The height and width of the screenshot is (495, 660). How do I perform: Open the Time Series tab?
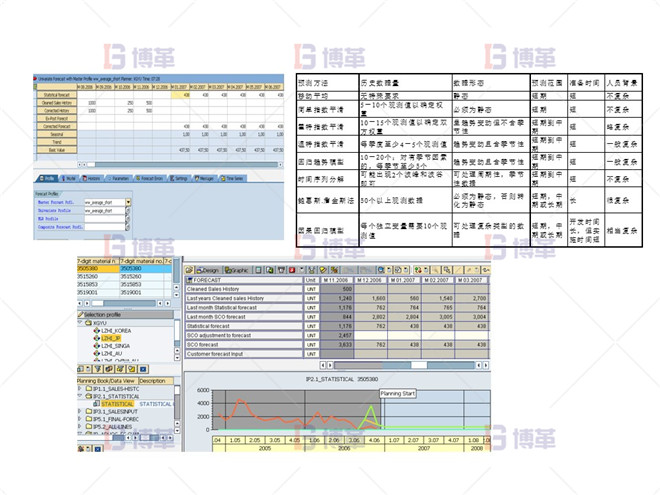232,178
